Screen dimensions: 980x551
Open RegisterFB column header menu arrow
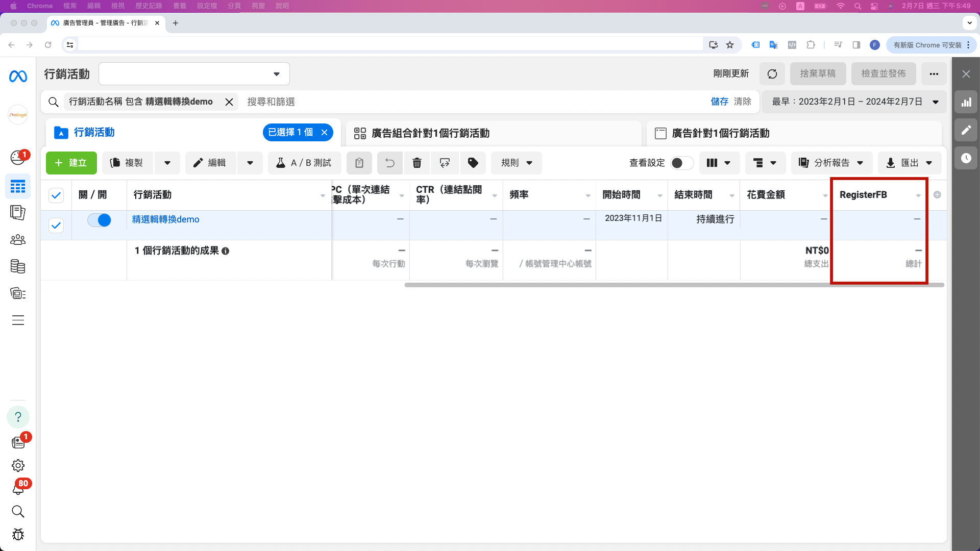point(918,196)
